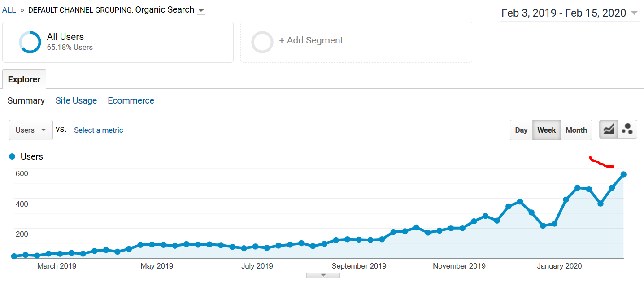Screen dimensions: 644x282
Task: Open the date range picker dropdown
Action: pos(634,13)
